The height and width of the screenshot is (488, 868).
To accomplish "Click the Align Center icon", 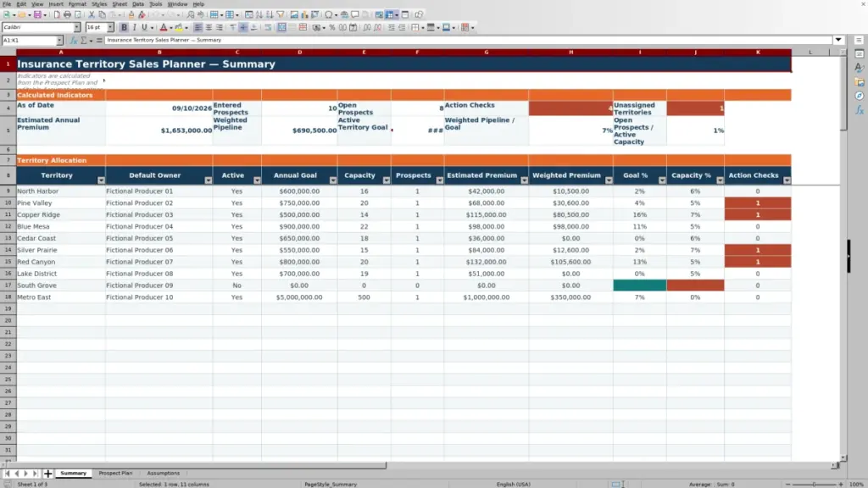I will pyautogui.click(x=209, y=28).
